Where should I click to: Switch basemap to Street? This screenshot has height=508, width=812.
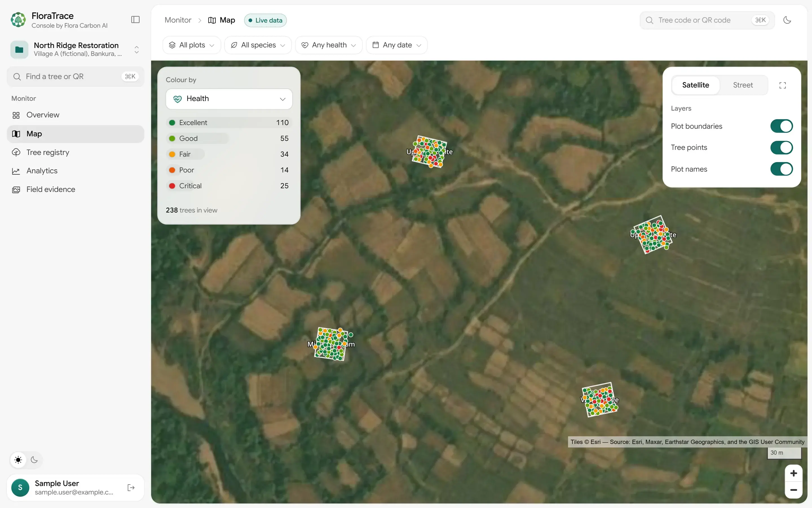pos(743,85)
